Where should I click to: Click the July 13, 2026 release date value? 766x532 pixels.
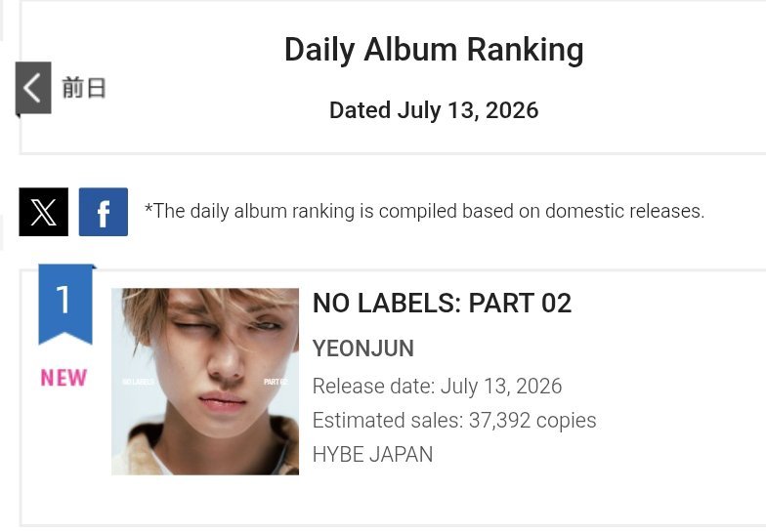pos(501,387)
